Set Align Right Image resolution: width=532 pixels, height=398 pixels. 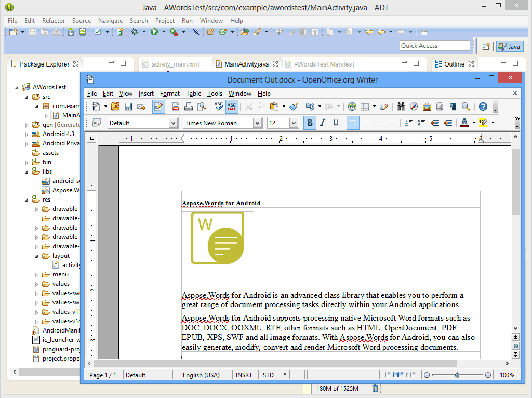coord(379,123)
